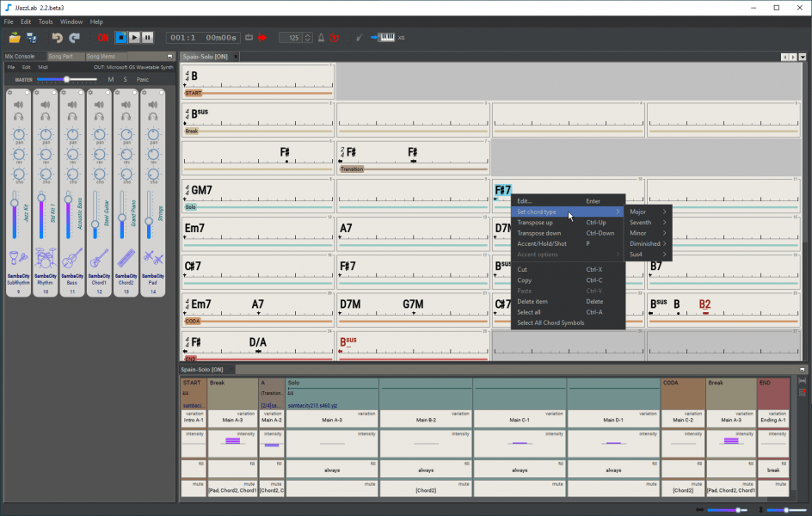The width and height of the screenshot is (812, 516).
Task: Choose Select All Chord Symbols
Action: [568, 323]
